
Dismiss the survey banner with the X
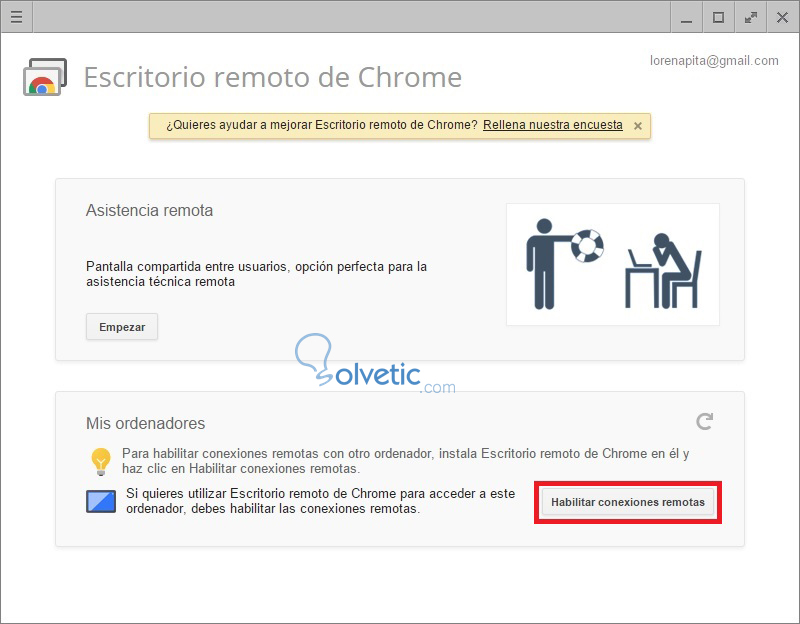coord(637,126)
